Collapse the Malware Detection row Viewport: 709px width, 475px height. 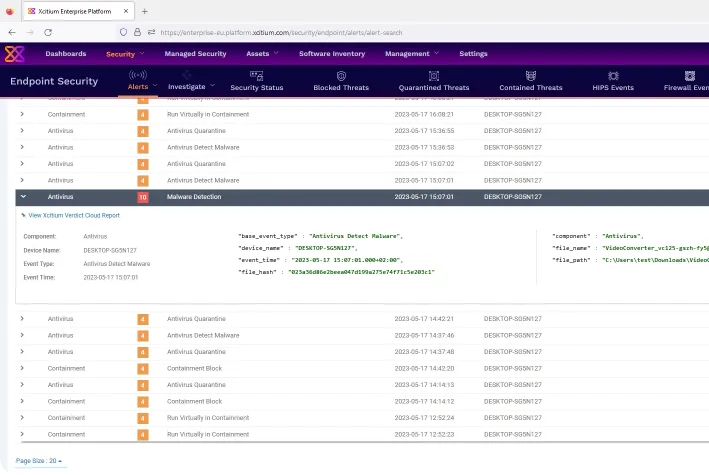[23, 197]
